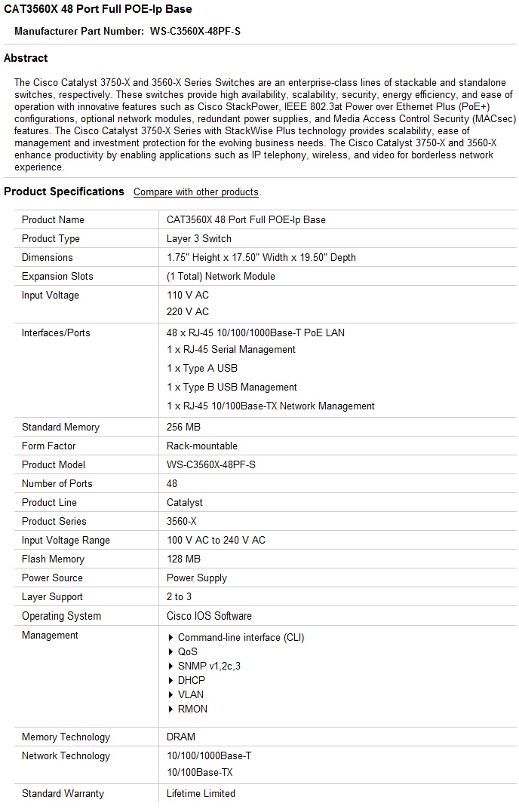Screen dimensions: 519x812
Task: Click the page title CAT3560X 48 Port Full POE-Ip Base
Action: pos(97,10)
